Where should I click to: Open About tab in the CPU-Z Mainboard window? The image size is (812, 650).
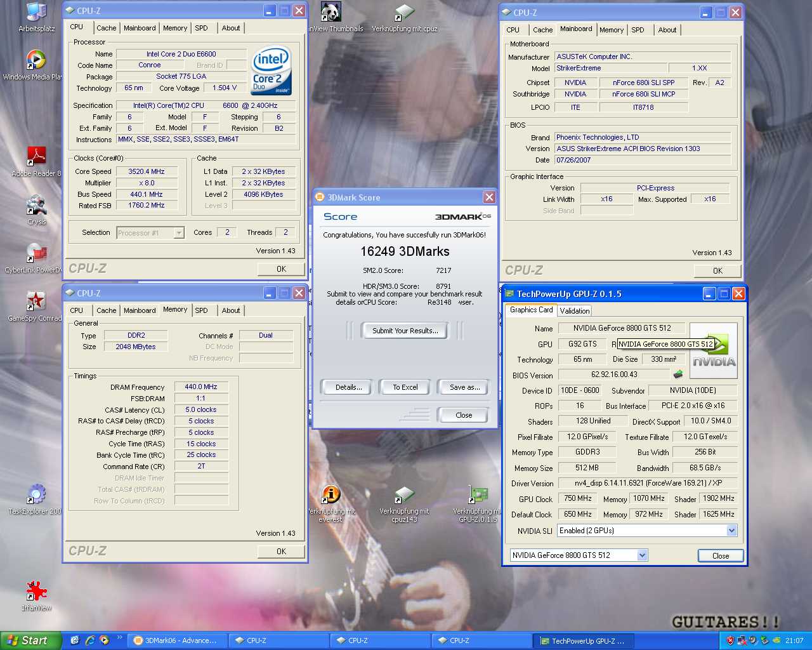click(x=667, y=30)
